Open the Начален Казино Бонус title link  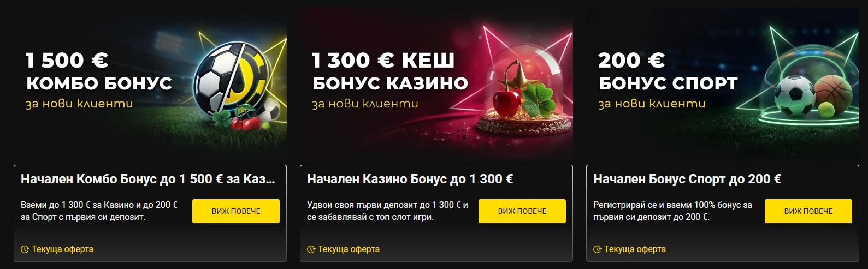[410, 179]
